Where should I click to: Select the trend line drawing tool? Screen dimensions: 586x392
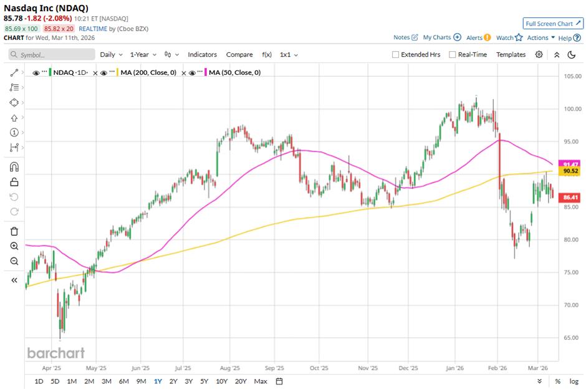point(14,73)
